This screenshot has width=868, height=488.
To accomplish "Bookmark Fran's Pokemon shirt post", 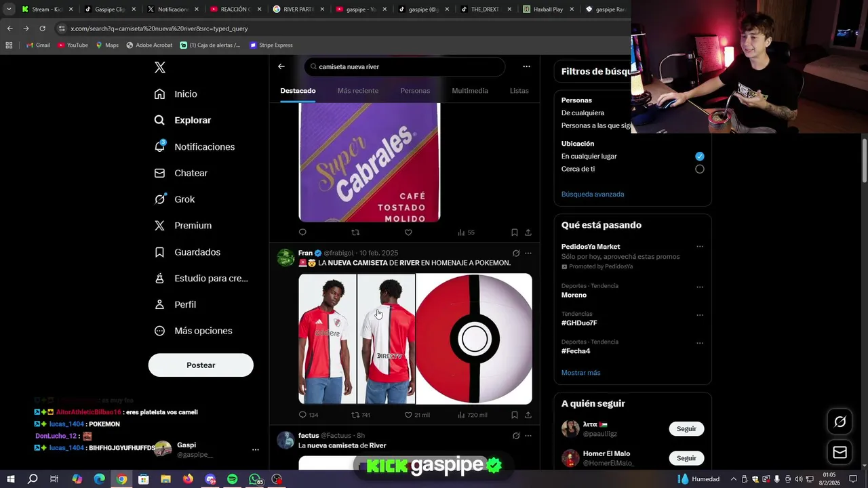I will tap(515, 415).
